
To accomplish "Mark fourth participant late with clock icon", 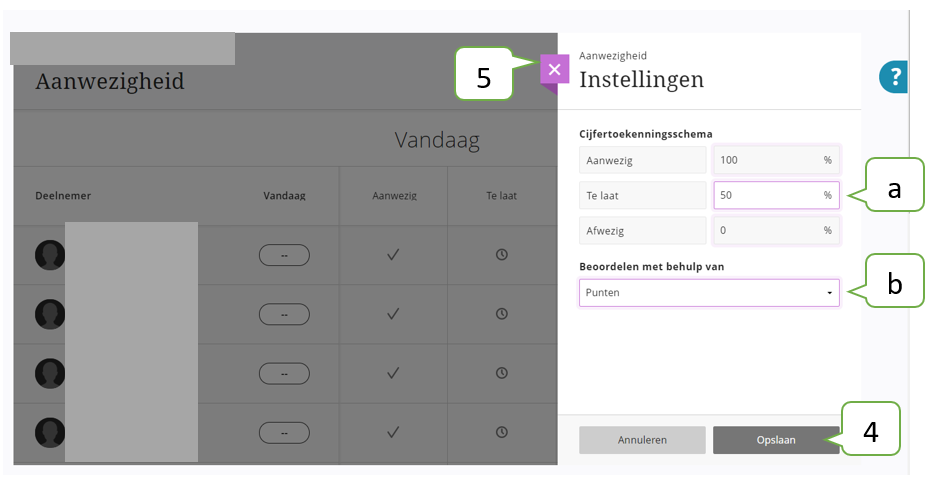I will (502, 432).
